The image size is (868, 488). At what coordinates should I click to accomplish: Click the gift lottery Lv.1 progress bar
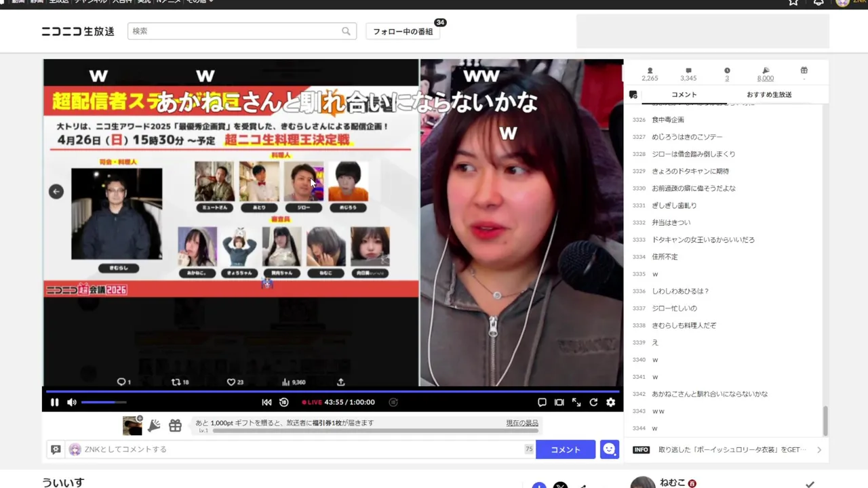pyautogui.click(x=375, y=430)
